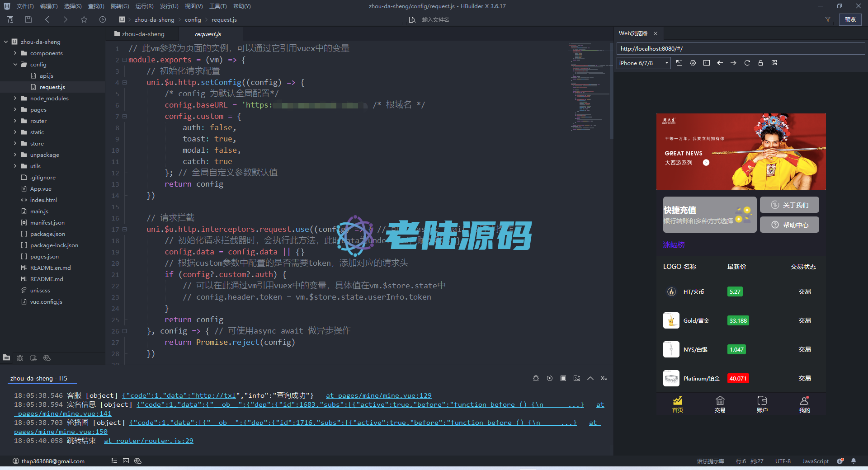Screen dimensions: 868x470
Task: Collapse the console panel with chevron-up icon
Action: (590, 378)
